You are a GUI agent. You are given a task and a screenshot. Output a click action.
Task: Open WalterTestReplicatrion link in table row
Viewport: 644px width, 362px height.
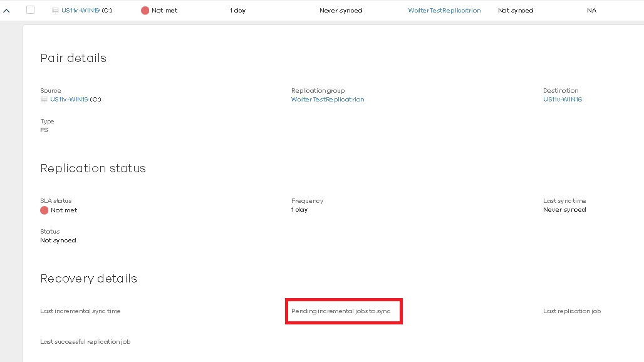point(444,10)
